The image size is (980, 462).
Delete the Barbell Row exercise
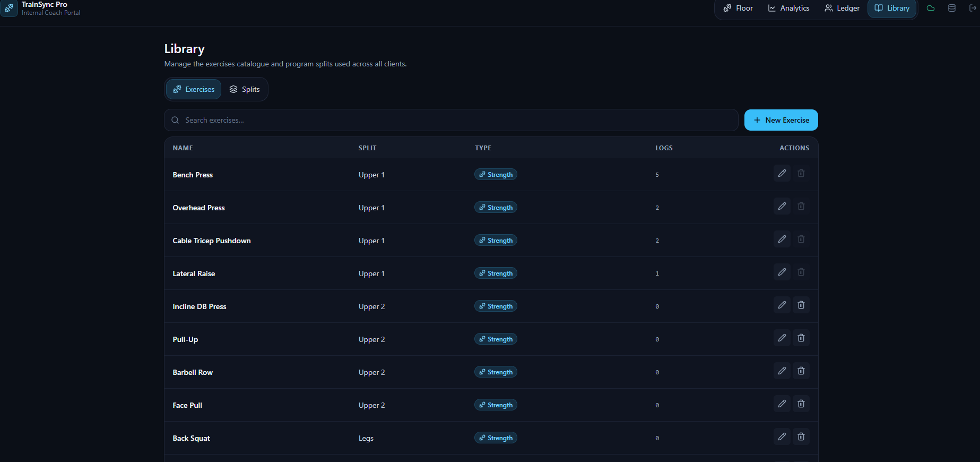pos(801,371)
